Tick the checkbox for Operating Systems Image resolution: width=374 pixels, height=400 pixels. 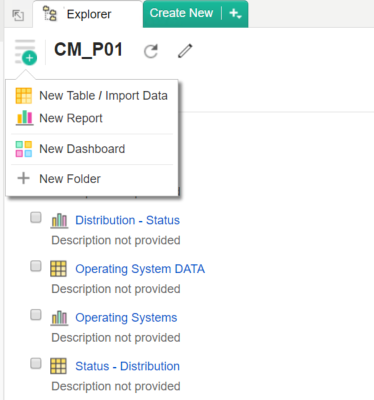(x=36, y=315)
